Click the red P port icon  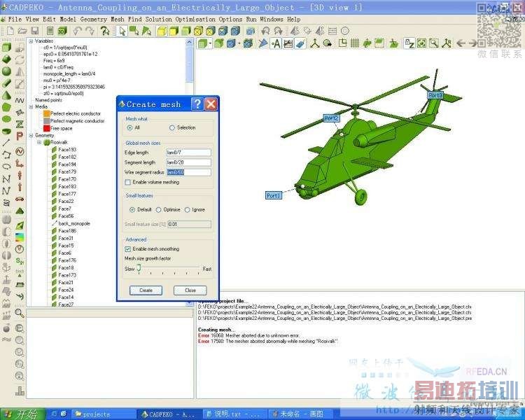pyautogui.click(x=20, y=136)
